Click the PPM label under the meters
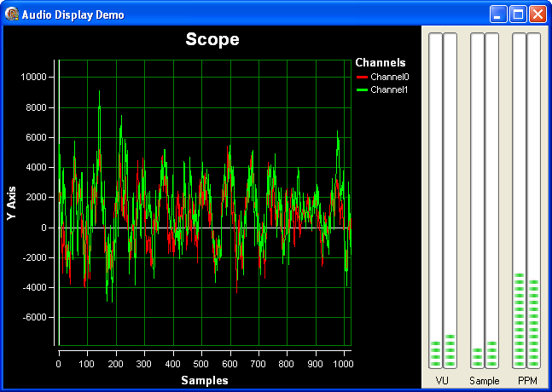 pyautogui.click(x=526, y=381)
